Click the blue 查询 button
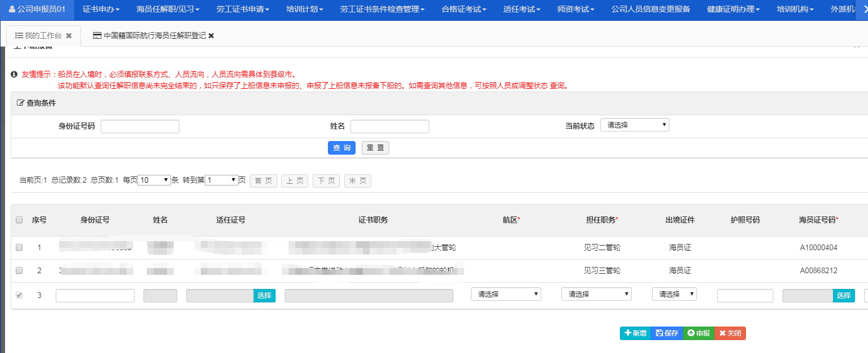This screenshot has height=353, width=868. click(x=341, y=148)
